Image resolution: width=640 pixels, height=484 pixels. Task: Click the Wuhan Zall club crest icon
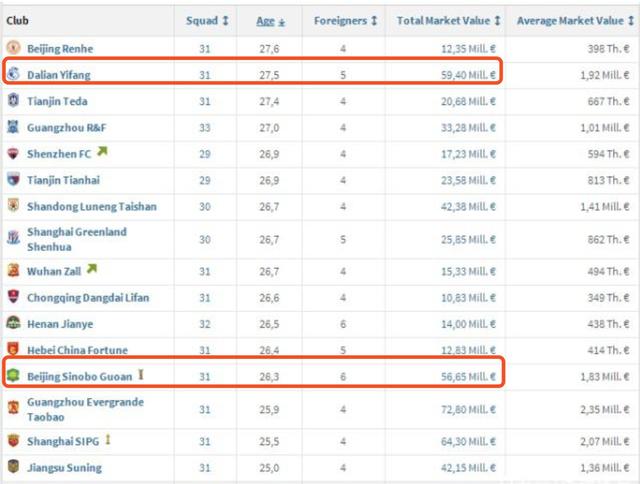point(13,271)
